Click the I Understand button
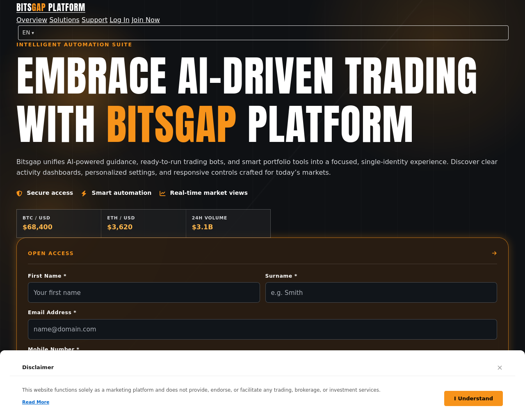525x420 pixels. tap(473, 399)
